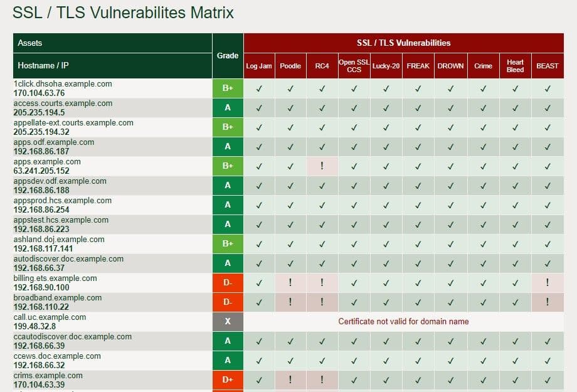The width and height of the screenshot is (577, 392).
Task: Select the Poodle warning mark for billing.ets.example.com
Action: click(x=290, y=282)
